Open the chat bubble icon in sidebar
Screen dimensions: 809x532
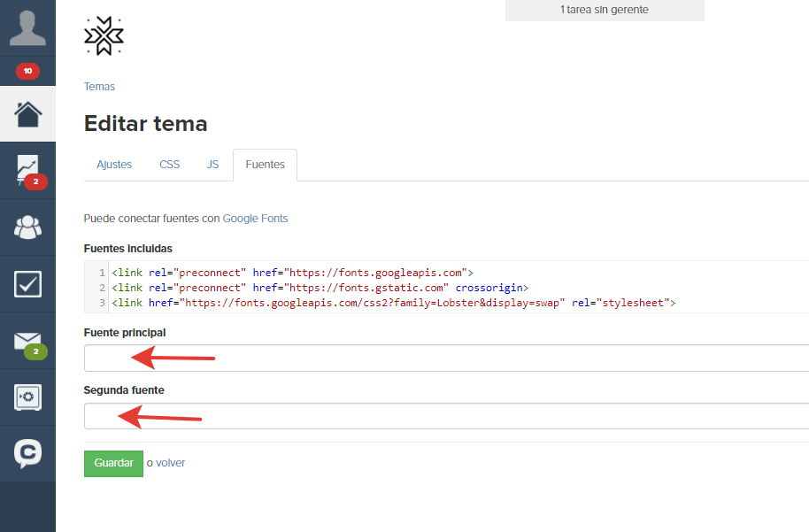click(27, 453)
